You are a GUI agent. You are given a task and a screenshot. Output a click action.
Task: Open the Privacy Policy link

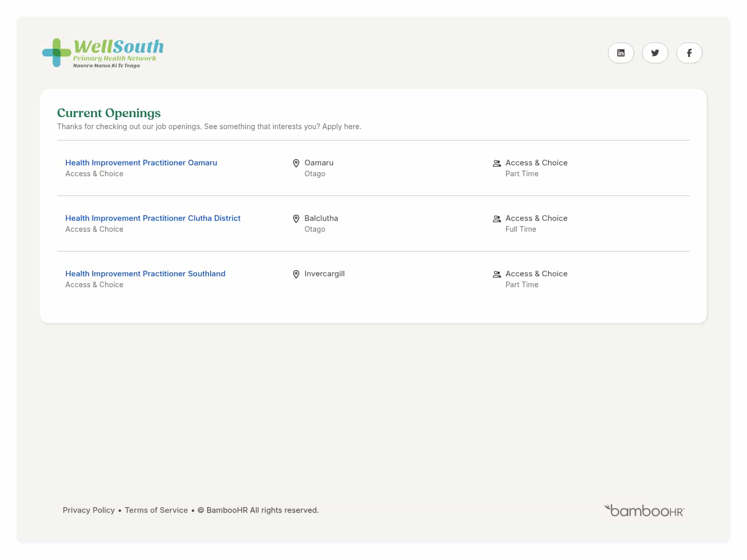tap(89, 510)
